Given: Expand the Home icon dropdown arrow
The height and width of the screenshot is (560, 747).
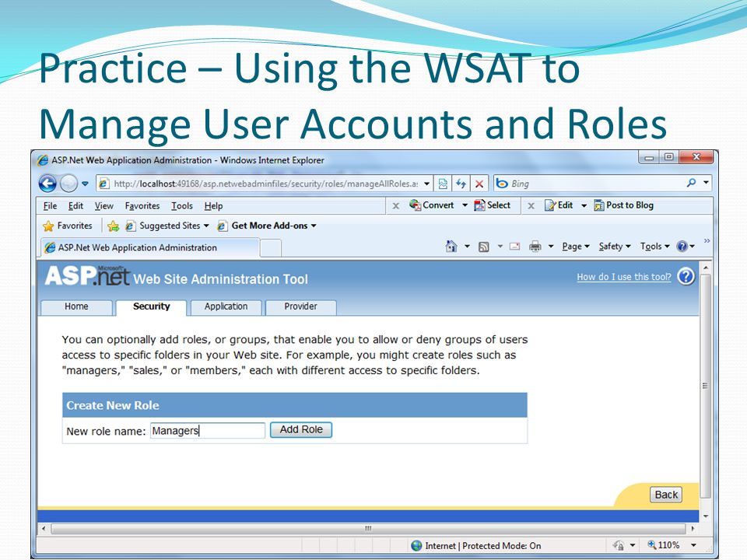Looking at the screenshot, I should coord(467,247).
